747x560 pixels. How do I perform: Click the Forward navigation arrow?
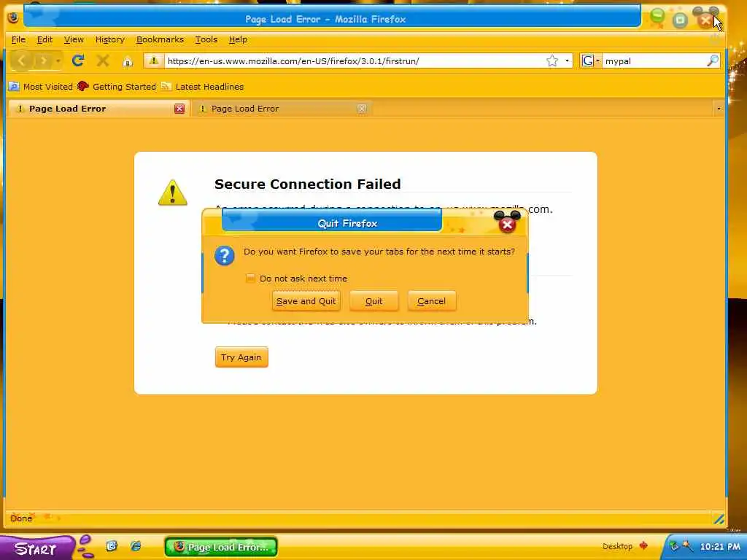coord(43,61)
